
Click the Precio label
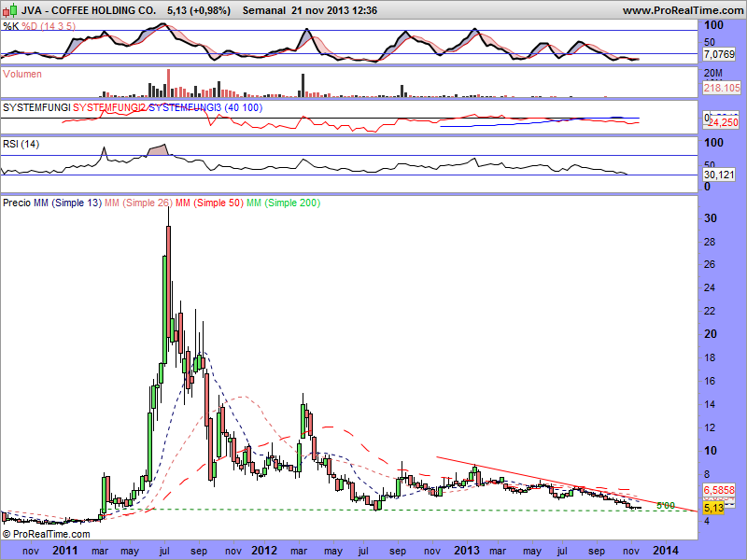pos(17,203)
